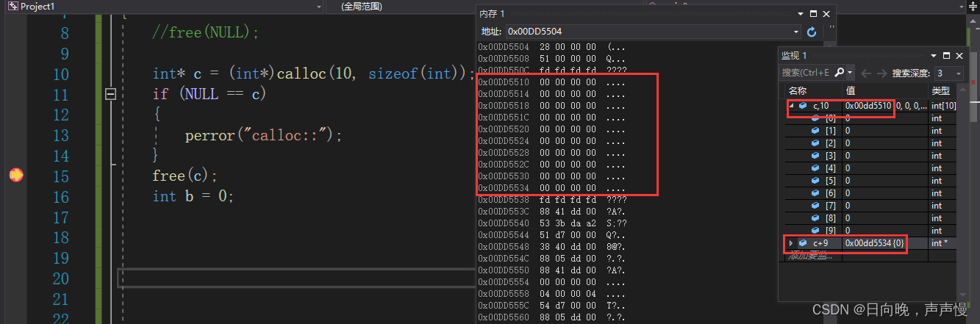Click the cube icon of element [9]

pos(815,231)
